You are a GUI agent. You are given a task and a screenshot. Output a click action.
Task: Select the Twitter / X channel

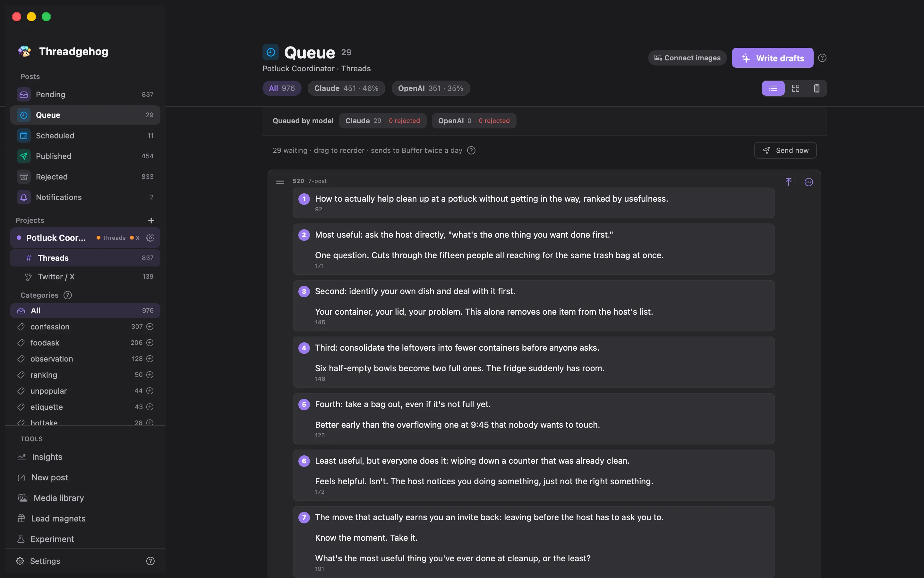point(85,276)
